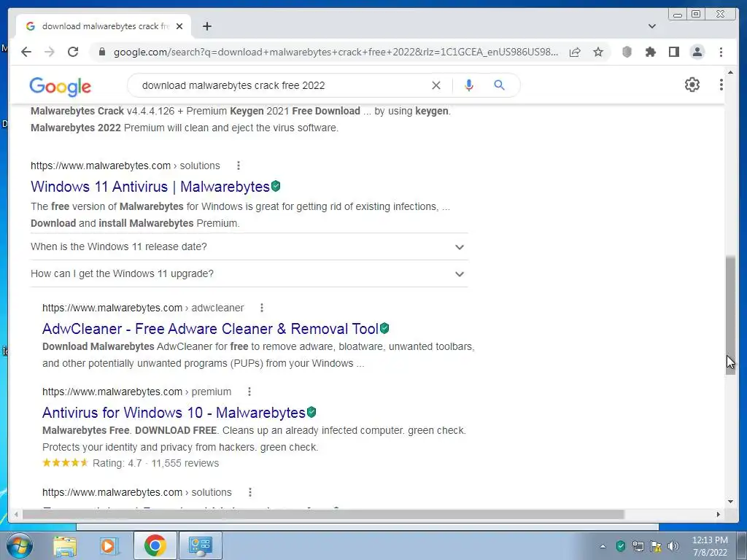
Task: Click the browser forward arrow
Action: [50, 52]
